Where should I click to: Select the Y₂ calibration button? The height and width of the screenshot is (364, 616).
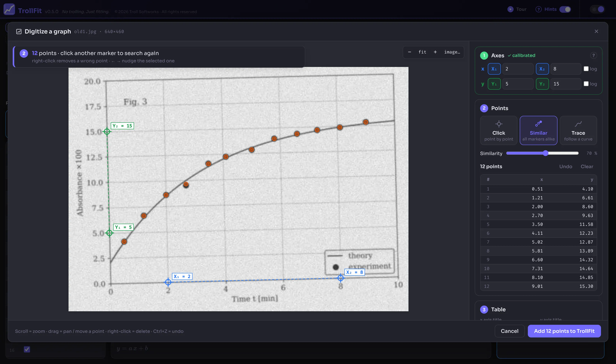pyautogui.click(x=542, y=84)
